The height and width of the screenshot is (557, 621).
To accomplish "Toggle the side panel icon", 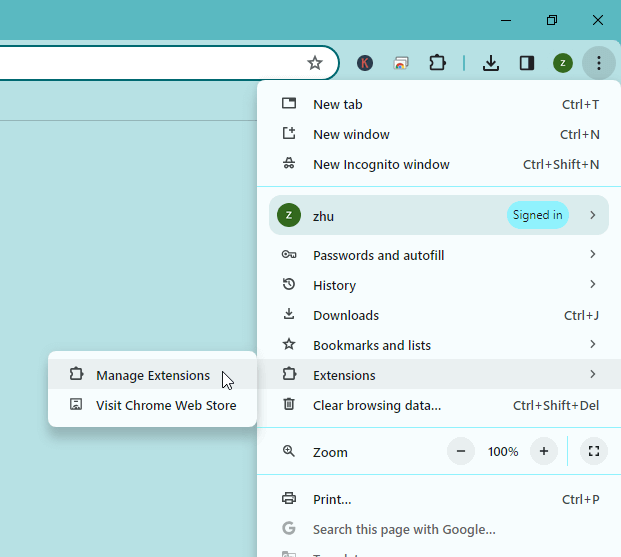I will pyautogui.click(x=526, y=63).
